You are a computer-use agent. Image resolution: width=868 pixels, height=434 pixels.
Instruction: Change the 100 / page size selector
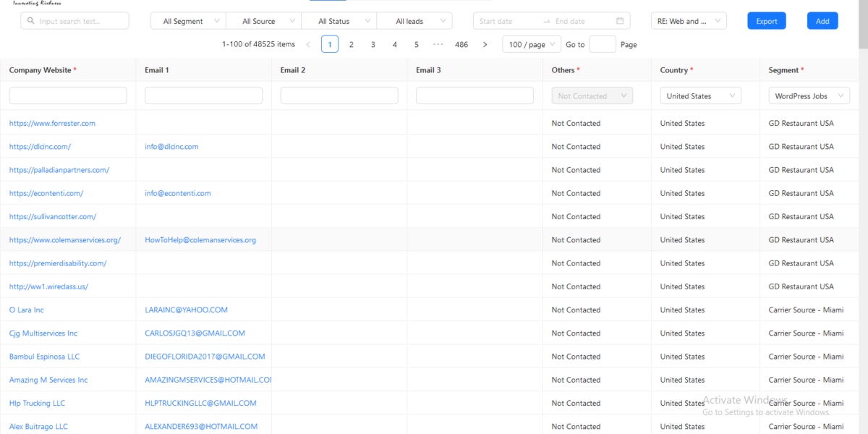(x=532, y=45)
